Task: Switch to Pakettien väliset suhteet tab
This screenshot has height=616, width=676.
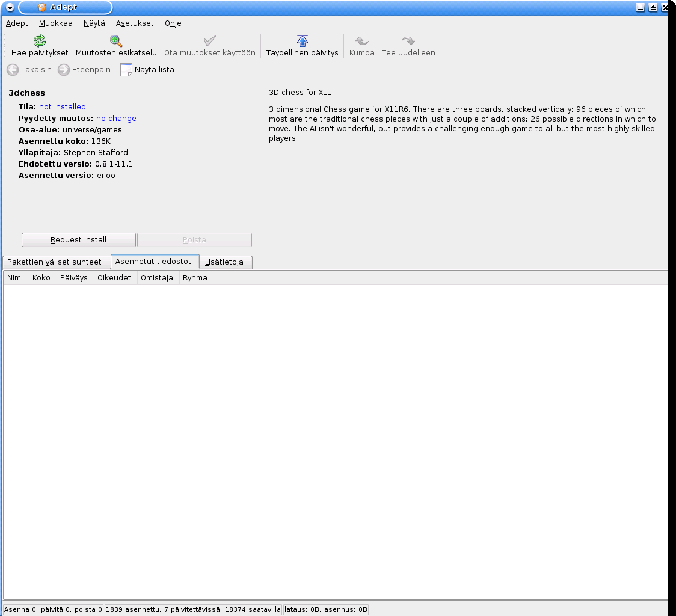Action: [x=54, y=262]
